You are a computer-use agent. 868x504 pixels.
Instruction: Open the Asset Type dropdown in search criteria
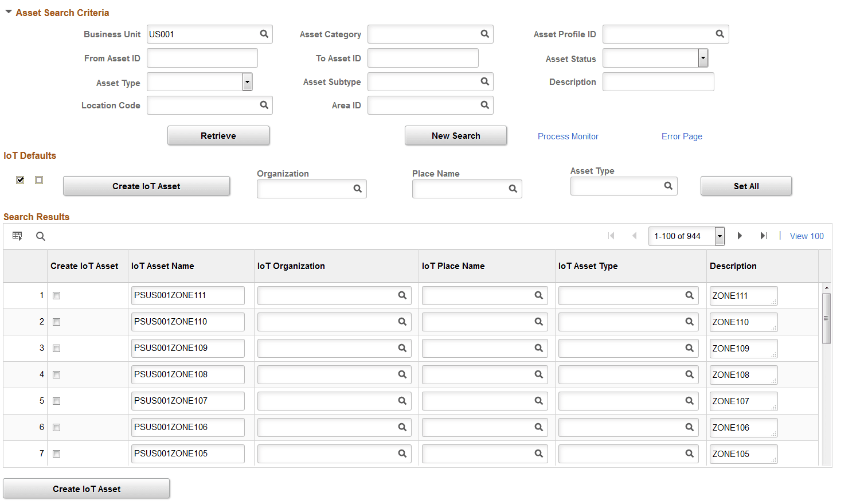tap(247, 81)
